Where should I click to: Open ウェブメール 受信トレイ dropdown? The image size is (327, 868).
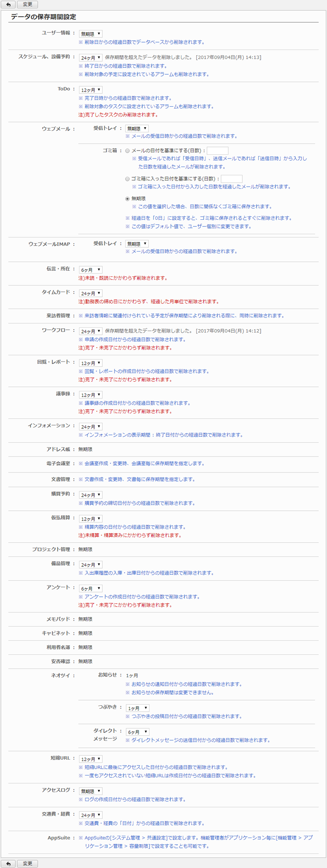137,129
